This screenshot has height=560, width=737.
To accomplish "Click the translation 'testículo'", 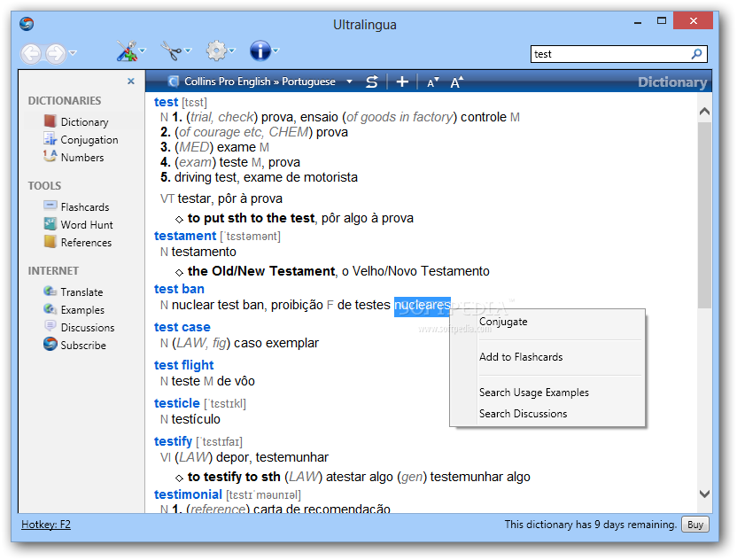I will (196, 419).
